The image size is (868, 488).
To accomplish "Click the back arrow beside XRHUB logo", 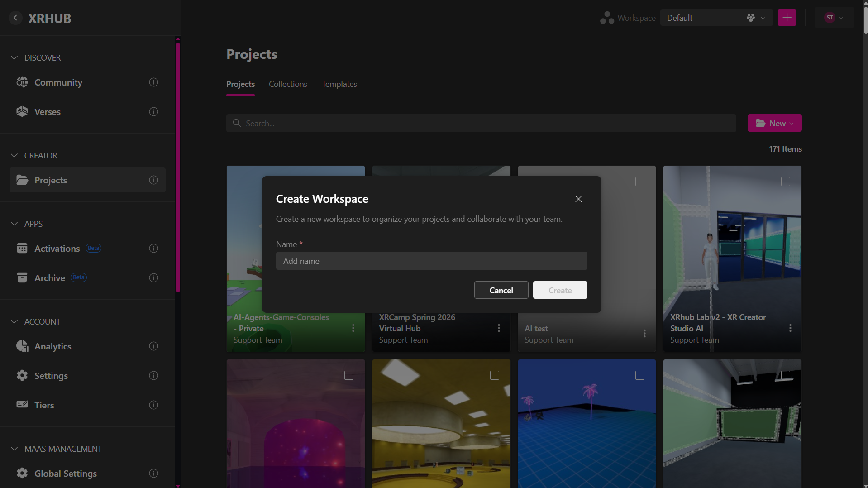I will tap(15, 18).
